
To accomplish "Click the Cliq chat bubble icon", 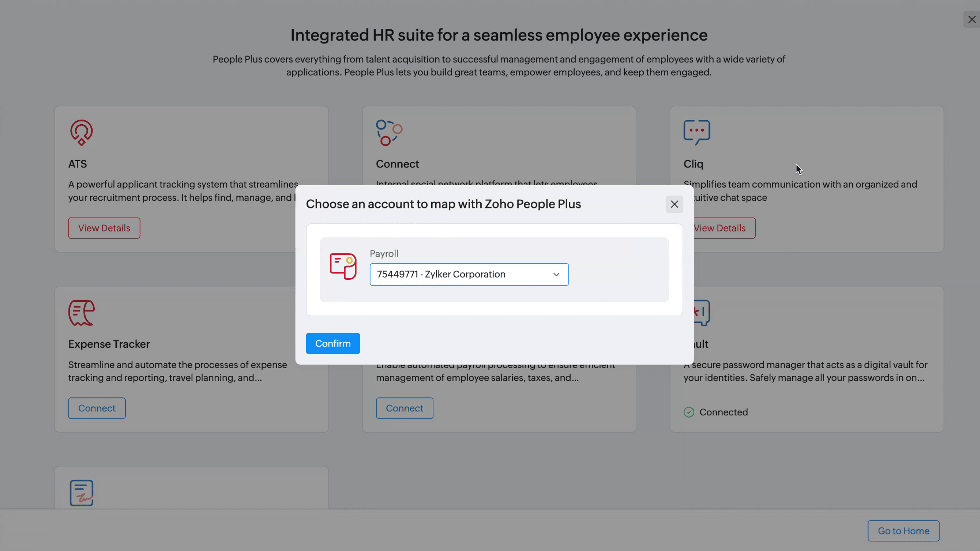I will [696, 132].
